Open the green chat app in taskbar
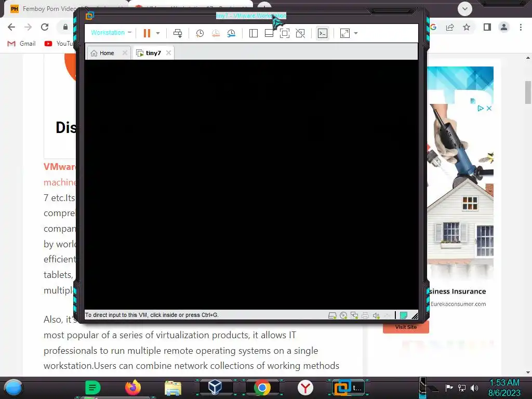 (92, 388)
